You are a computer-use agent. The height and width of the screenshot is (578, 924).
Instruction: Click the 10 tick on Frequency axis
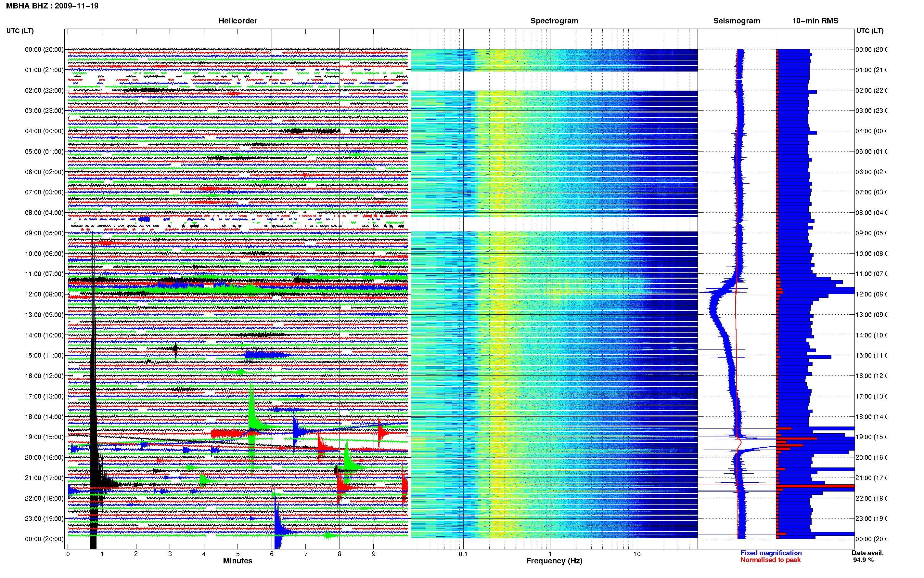pyautogui.click(x=637, y=554)
